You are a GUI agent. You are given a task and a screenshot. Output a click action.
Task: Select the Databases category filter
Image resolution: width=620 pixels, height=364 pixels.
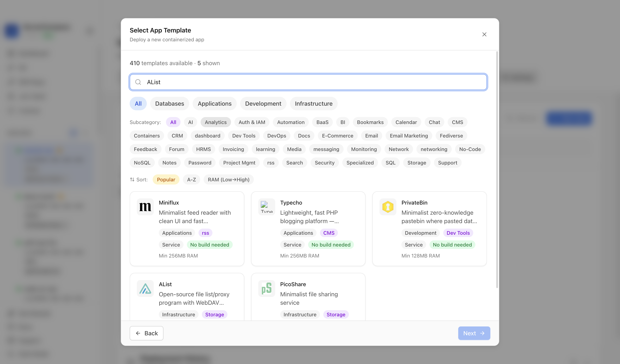click(170, 104)
